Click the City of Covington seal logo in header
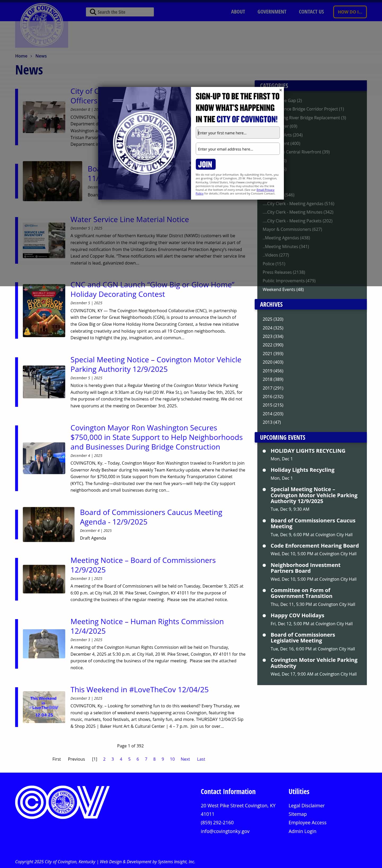 [x=41, y=25]
